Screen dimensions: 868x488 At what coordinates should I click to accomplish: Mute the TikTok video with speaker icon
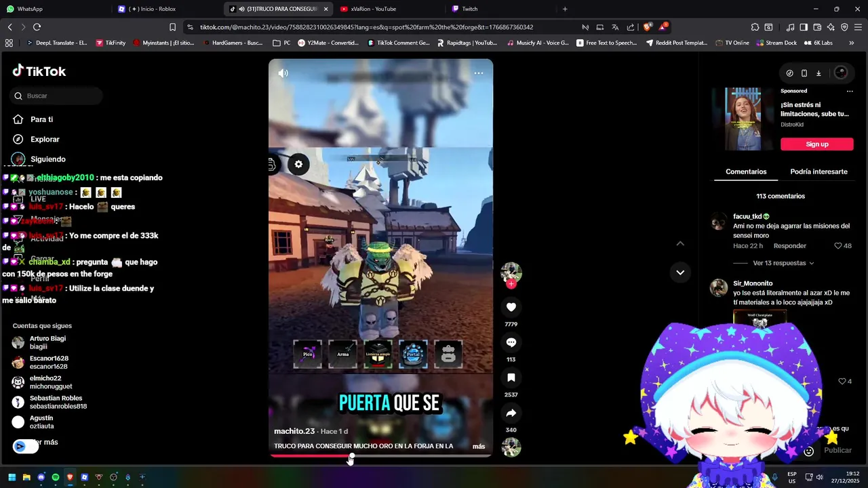point(283,73)
